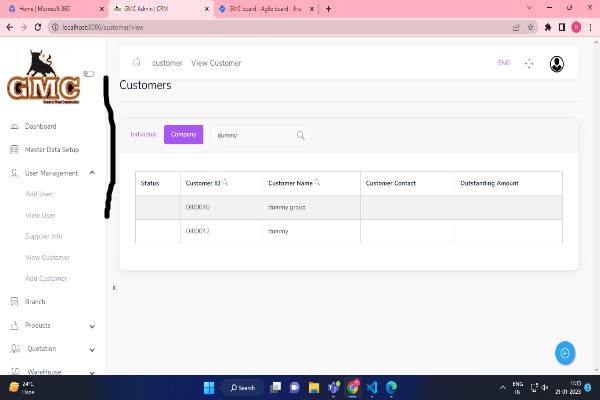600x400 pixels.
Task: Click customer ID link of dummy group row
Action: [197, 207]
